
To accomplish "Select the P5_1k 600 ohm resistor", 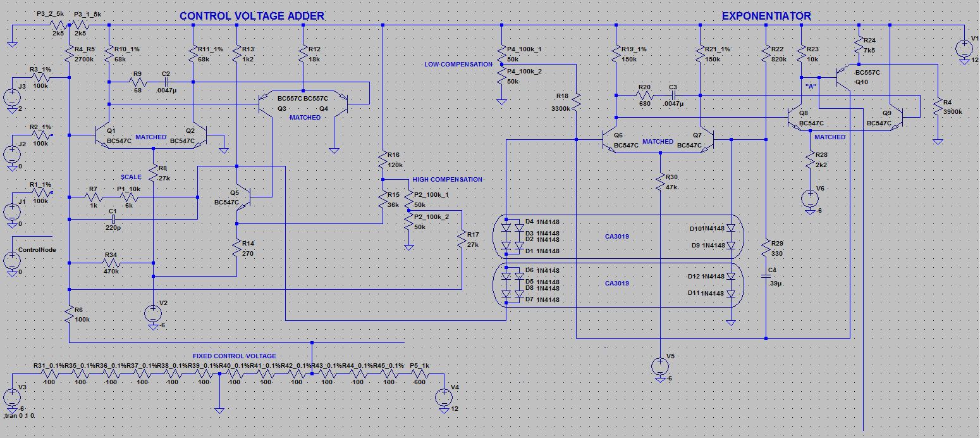I will [x=419, y=375].
